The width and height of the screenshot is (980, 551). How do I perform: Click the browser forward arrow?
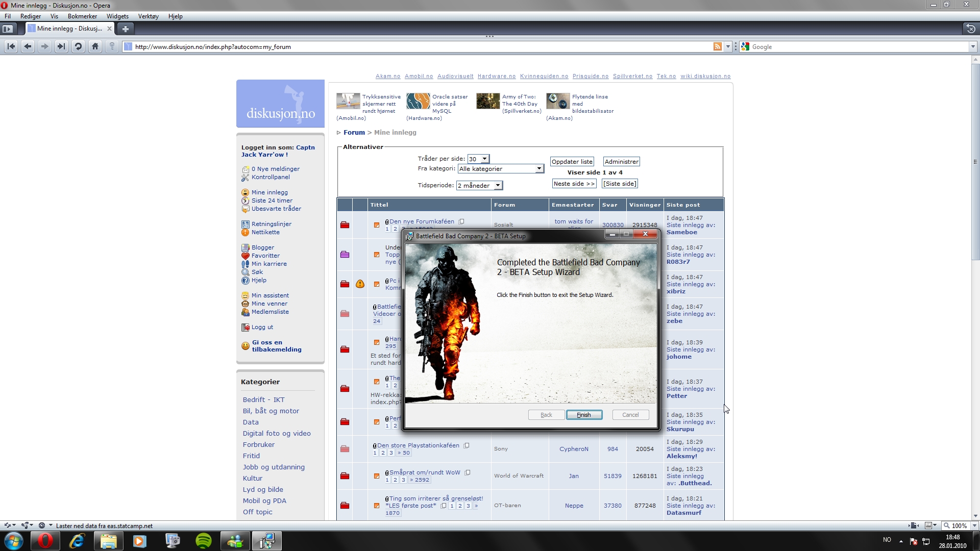point(44,46)
